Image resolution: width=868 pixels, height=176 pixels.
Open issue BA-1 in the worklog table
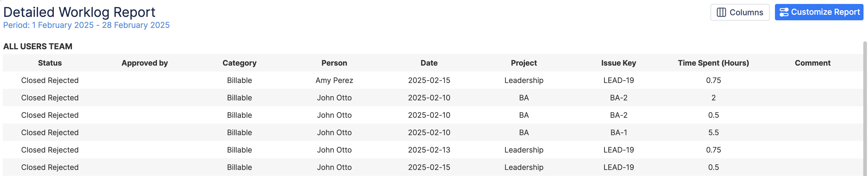click(618, 133)
